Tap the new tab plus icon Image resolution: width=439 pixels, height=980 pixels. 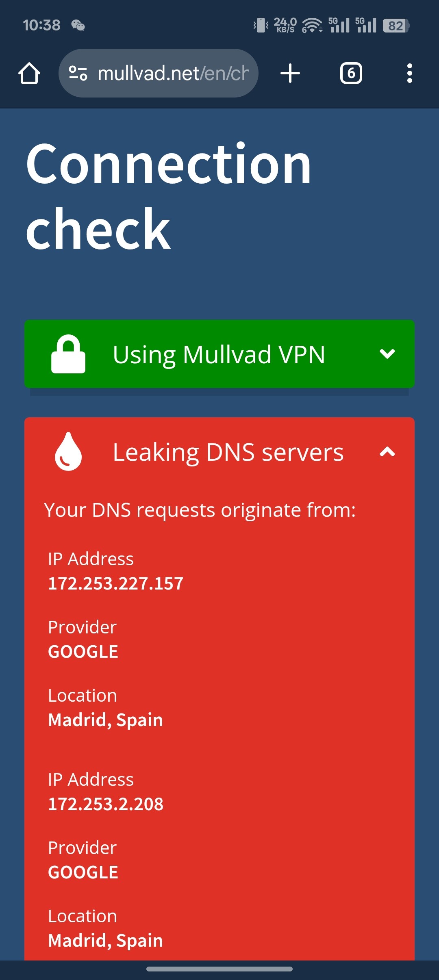coord(290,74)
